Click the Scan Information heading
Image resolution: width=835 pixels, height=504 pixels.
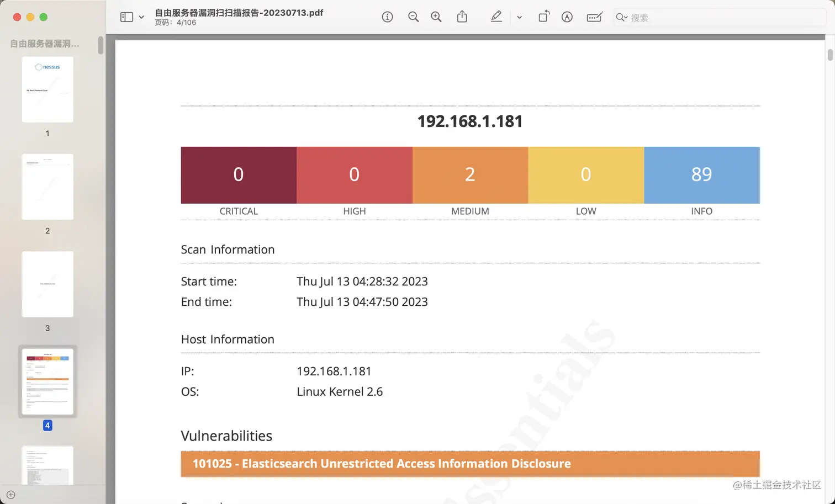click(x=228, y=250)
